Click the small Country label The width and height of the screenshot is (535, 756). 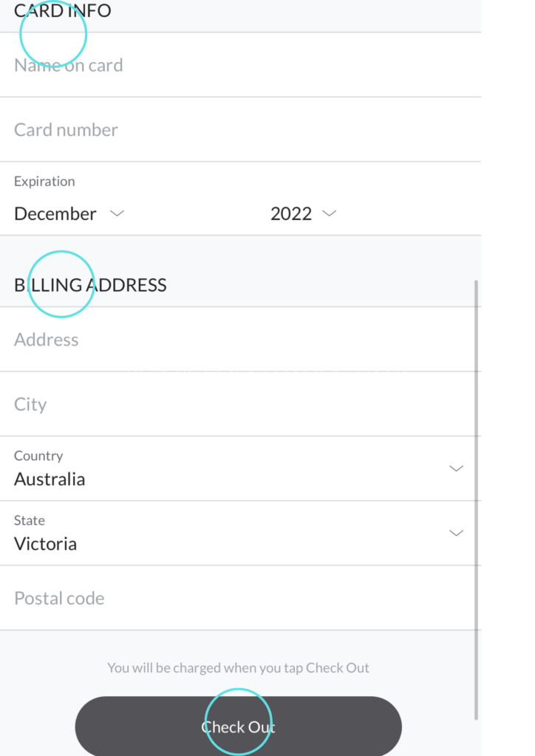coord(38,456)
